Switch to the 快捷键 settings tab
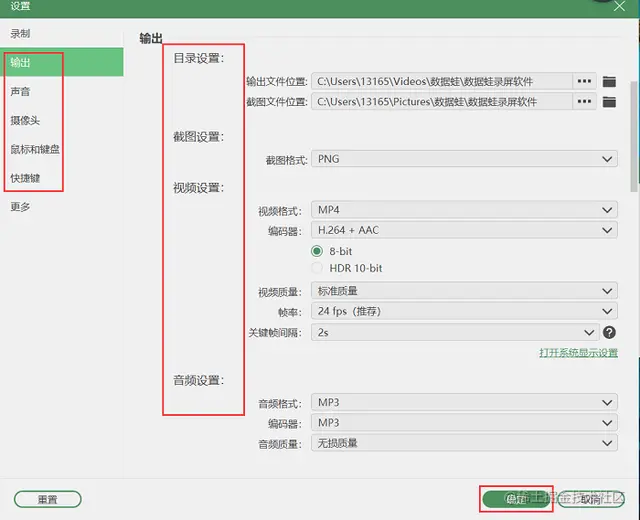 tap(62, 178)
